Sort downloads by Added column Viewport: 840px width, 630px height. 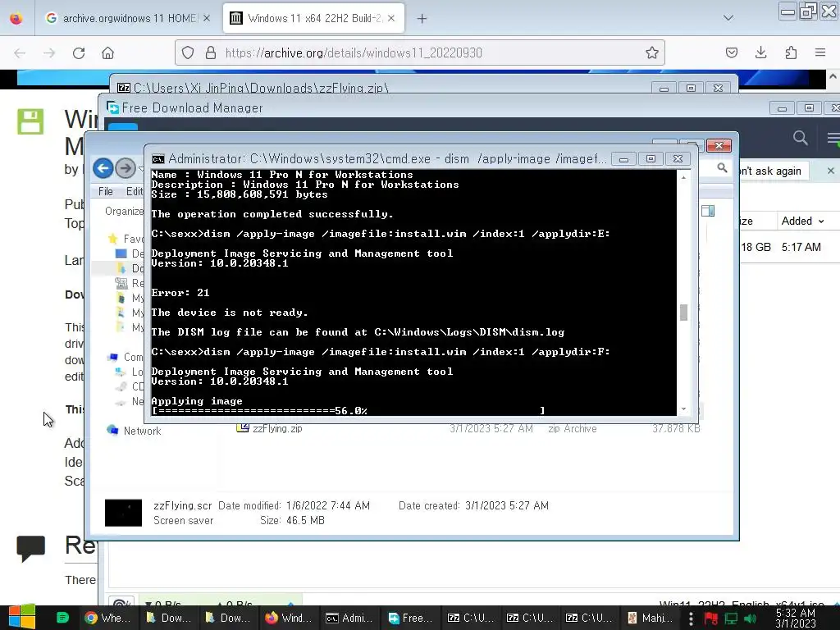pos(802,221)
